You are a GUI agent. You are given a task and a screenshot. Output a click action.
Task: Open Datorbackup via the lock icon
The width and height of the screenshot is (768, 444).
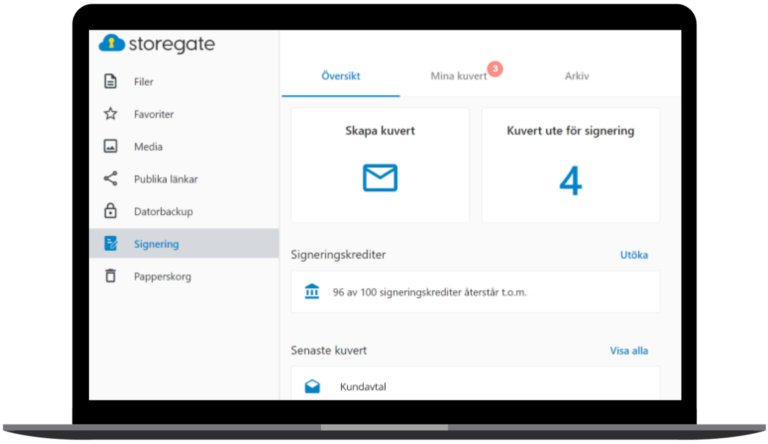click(x=111, y=211)
